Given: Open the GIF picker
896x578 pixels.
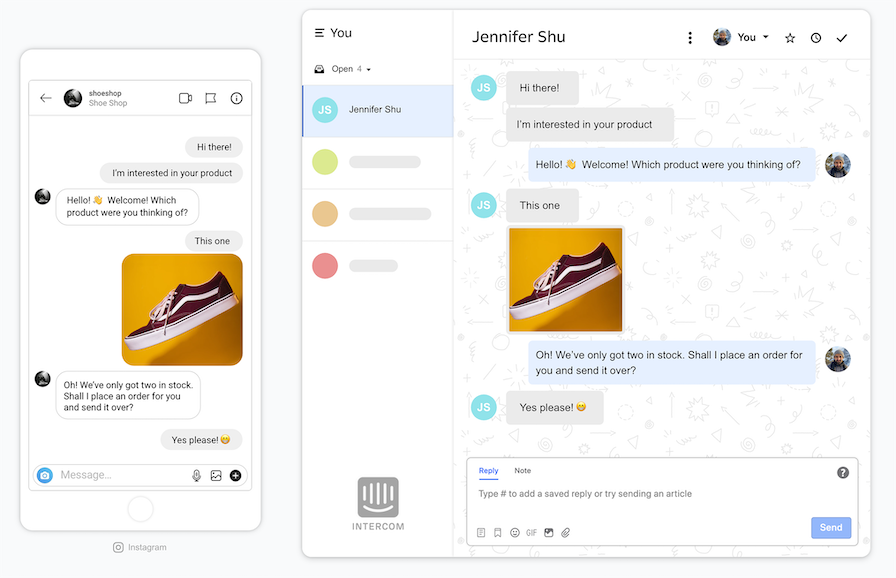Looking at the screenshot, I should tap(531, 532).
